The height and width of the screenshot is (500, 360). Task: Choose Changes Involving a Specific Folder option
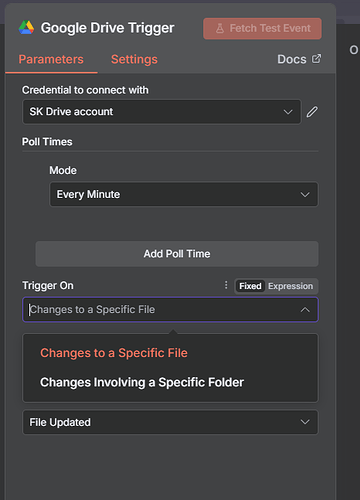142,382
